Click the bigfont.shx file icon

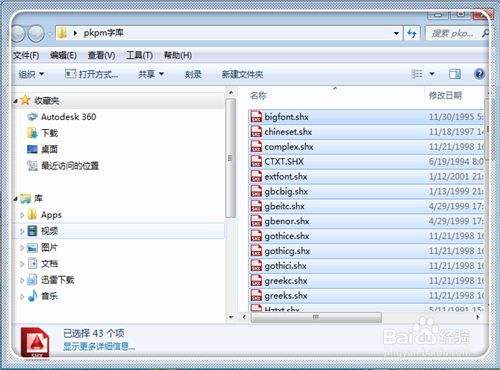tap(256, 117)
